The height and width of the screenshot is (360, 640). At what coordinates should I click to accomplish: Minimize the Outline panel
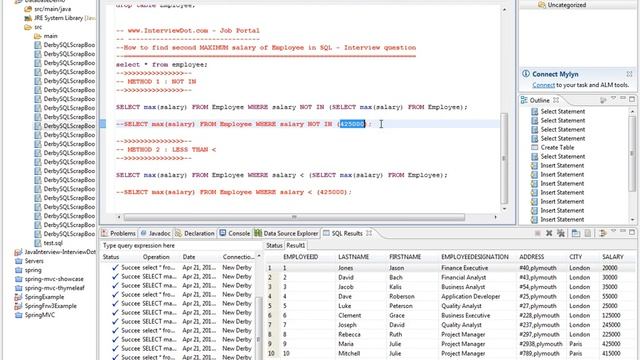point(623,98)
